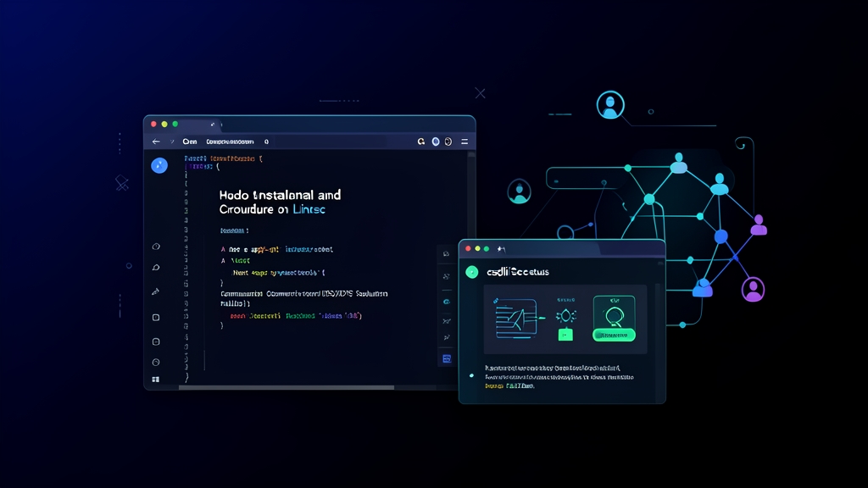Viewport: 868px width, 488px height.
Task: Click the refresh icon in editor toolbar
Action: point(421,141)
